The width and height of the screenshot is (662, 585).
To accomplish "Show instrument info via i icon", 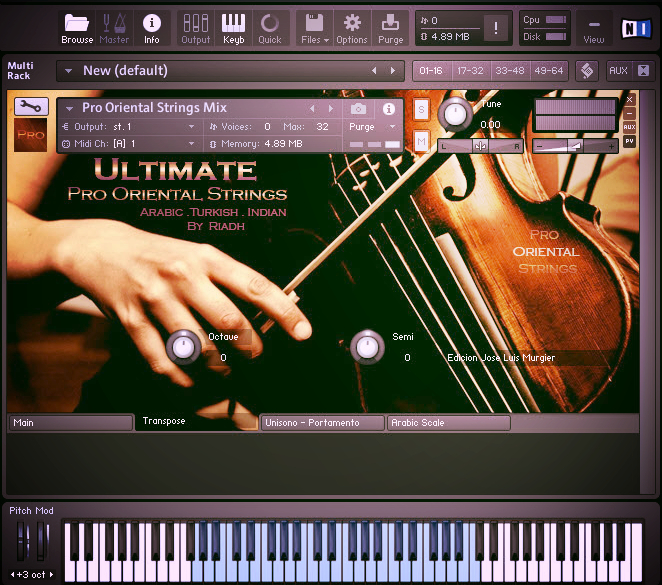I will [388, 109].
